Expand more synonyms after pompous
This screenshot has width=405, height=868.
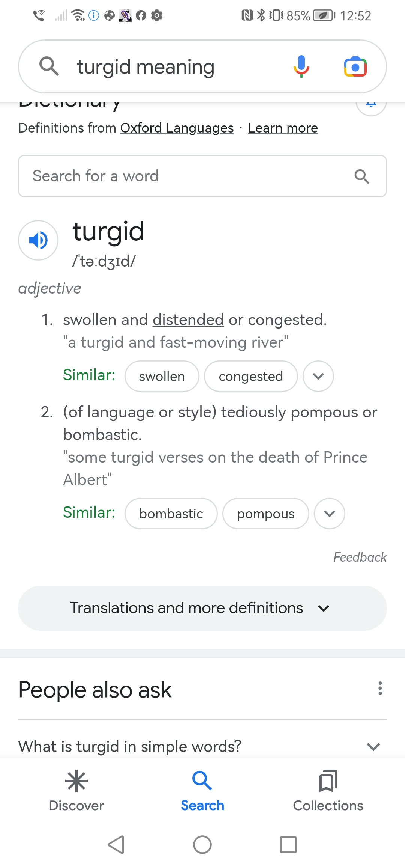tap(330, 514)
